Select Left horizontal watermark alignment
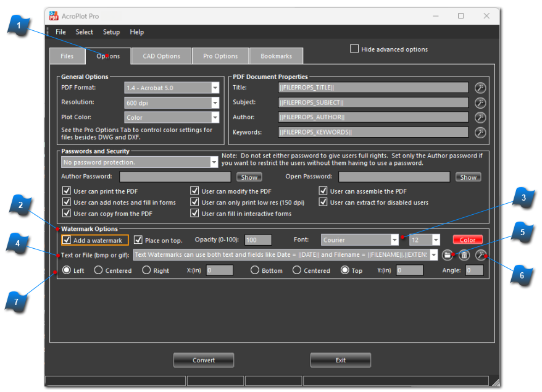Viewport: 542px width, 392px height. [x=67, y=270]
